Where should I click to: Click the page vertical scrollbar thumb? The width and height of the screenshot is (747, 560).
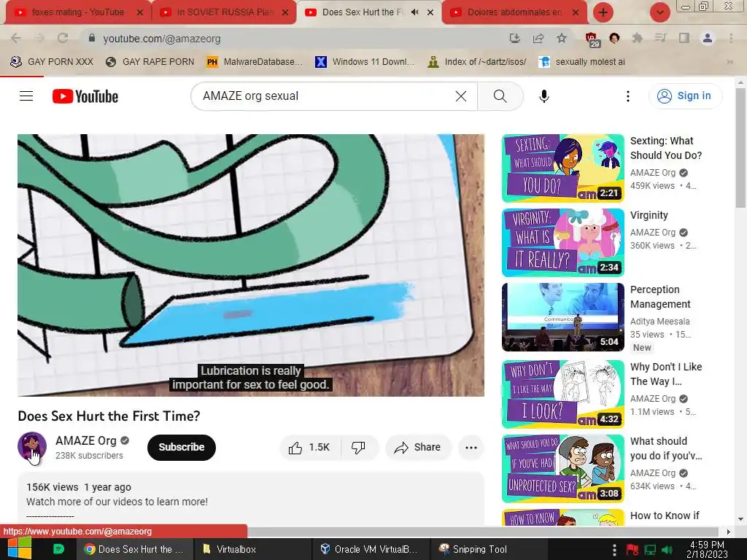pyautogui.click(x=740, y=147)
